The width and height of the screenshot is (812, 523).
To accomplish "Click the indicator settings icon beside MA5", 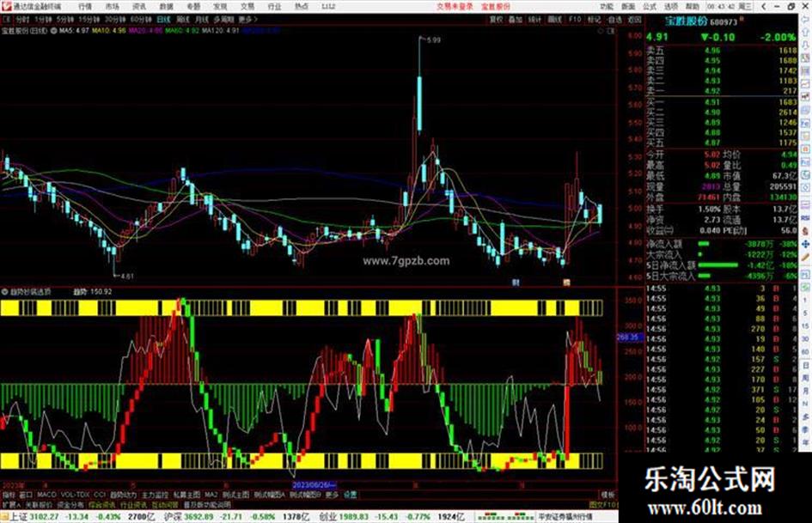I will click(x=54, y=31).
